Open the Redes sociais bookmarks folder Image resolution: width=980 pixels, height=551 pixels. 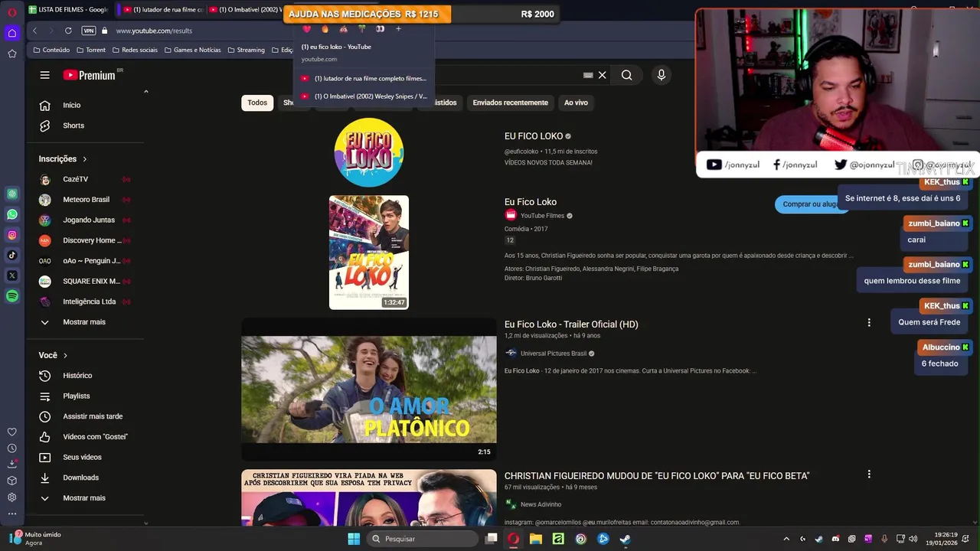[135, 50]
